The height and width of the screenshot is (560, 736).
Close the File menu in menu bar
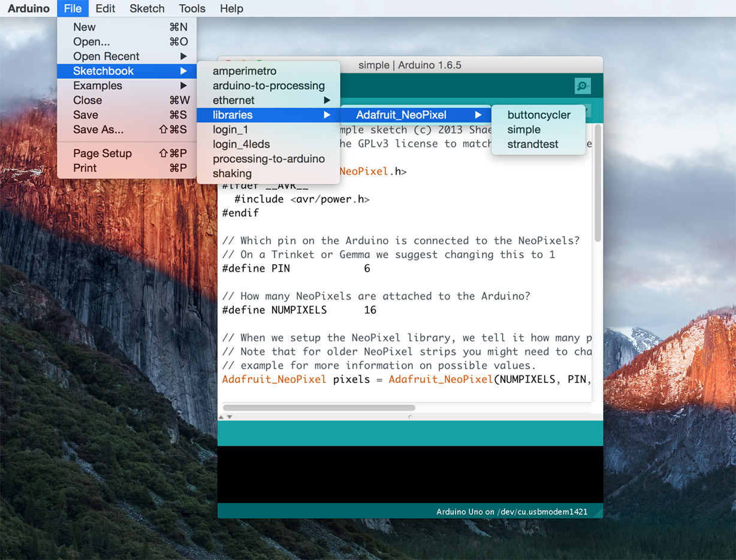coord(73,8)
